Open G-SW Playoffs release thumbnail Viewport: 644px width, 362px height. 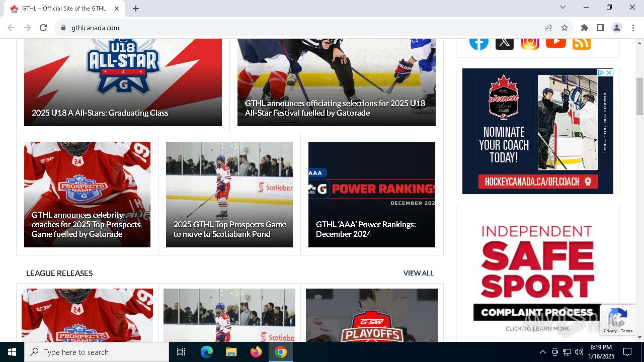[372, 315]
